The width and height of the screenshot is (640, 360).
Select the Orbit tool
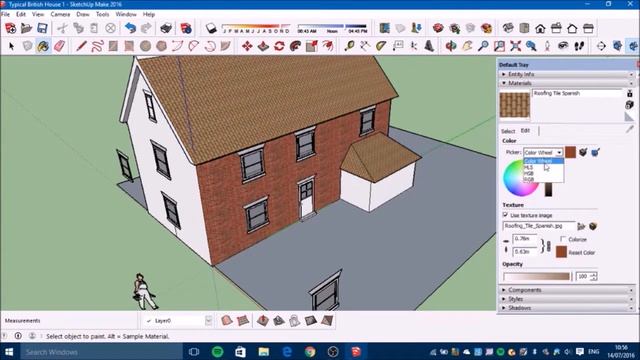[x=451, y=46]
